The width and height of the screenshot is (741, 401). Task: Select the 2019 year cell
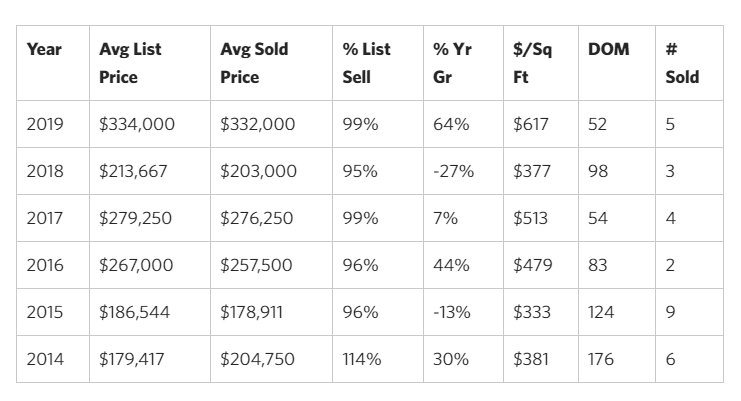(x=45, y=124)
